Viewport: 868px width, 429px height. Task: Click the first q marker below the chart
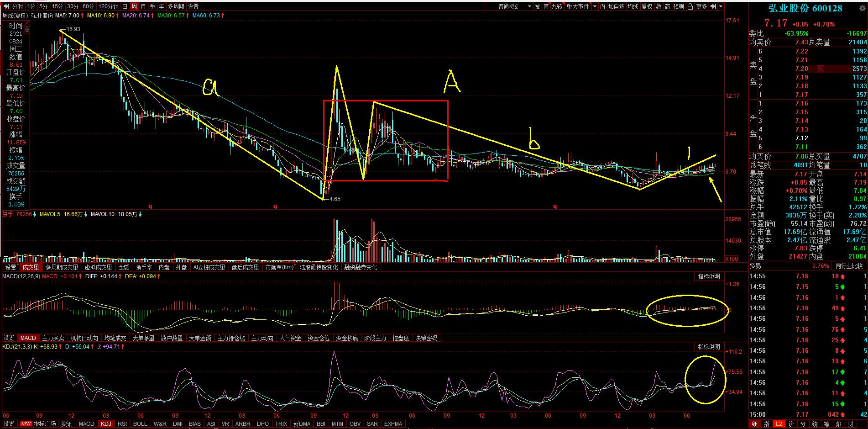point(150,206)
